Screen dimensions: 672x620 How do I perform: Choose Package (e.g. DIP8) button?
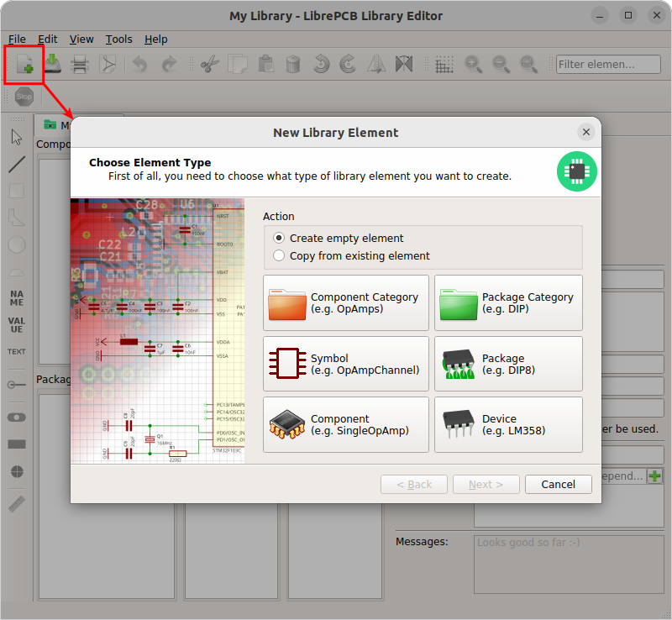click(x=508, y=364)
